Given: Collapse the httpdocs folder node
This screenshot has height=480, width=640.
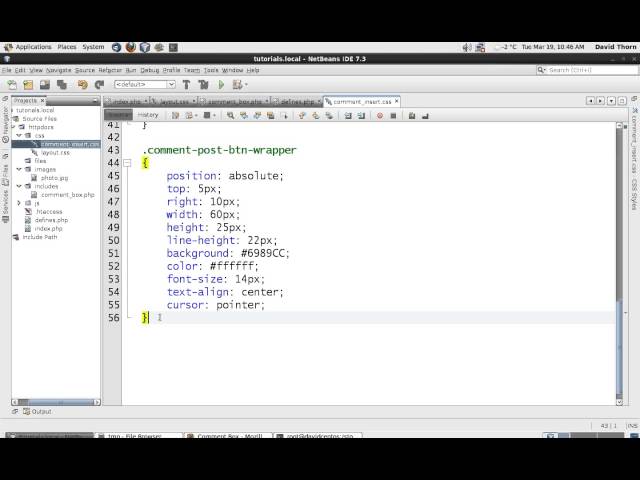Looking at the screenshot, I should click(13, 127).
